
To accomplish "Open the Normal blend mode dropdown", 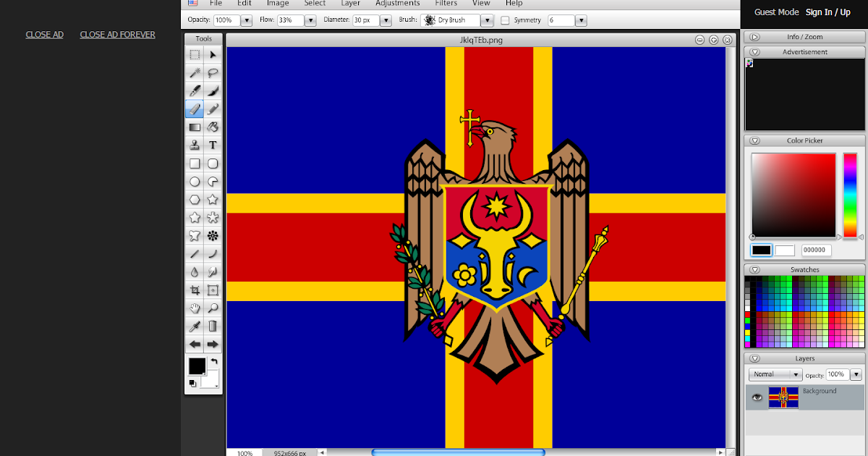I will pyautogui.click(x=775, y=374).
